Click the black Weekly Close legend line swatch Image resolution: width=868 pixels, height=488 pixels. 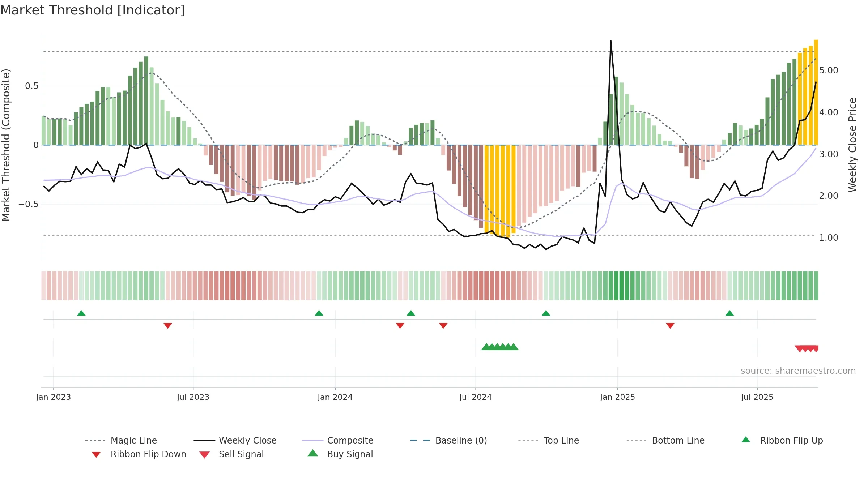click(x=204, y=440)
